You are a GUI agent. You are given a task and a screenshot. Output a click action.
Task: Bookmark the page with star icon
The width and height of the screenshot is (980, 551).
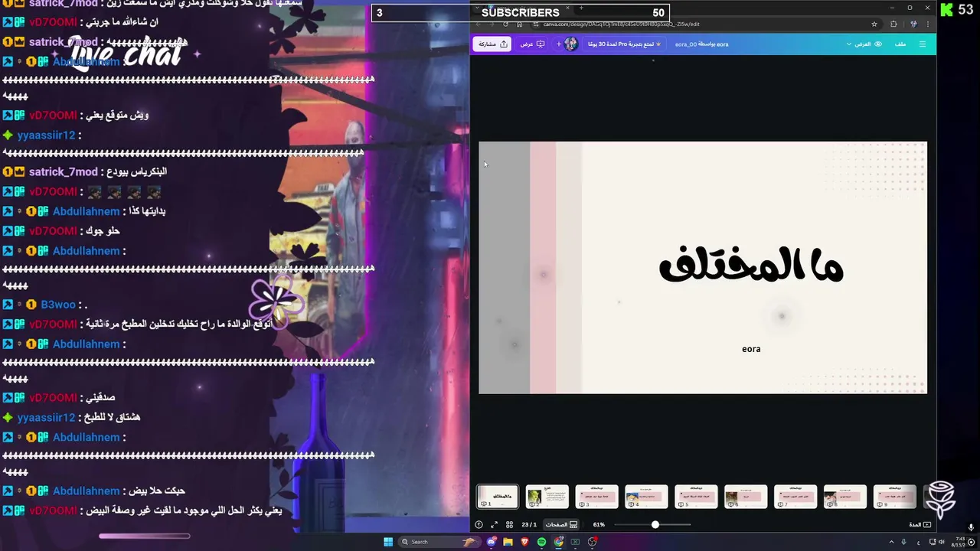pyautogui.click(x=874, y=24)
